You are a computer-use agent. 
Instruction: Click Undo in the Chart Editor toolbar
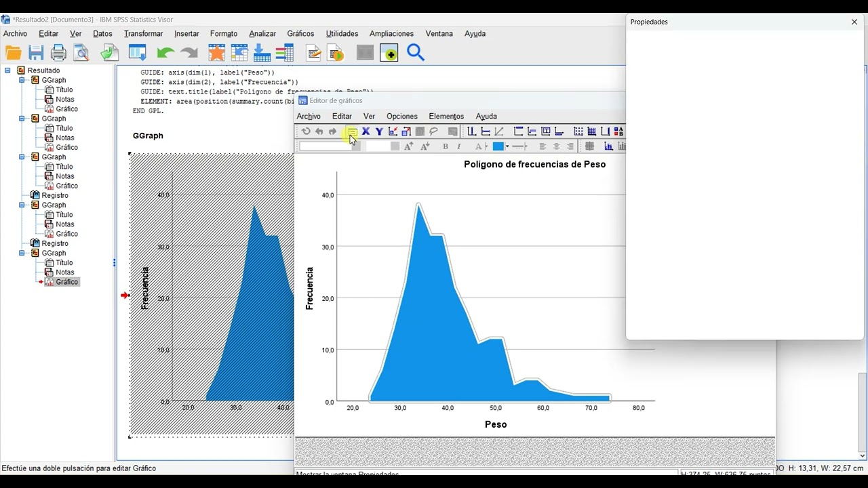[319, 131]
